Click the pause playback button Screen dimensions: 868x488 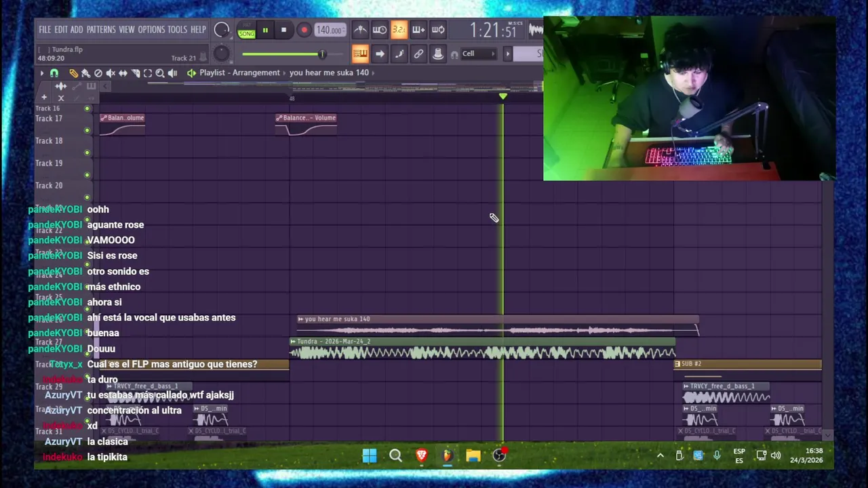(x=265, y=30)
